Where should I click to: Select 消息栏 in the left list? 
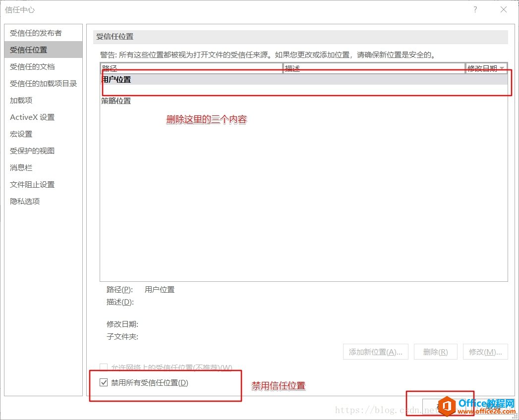click(x=21, y=167)
